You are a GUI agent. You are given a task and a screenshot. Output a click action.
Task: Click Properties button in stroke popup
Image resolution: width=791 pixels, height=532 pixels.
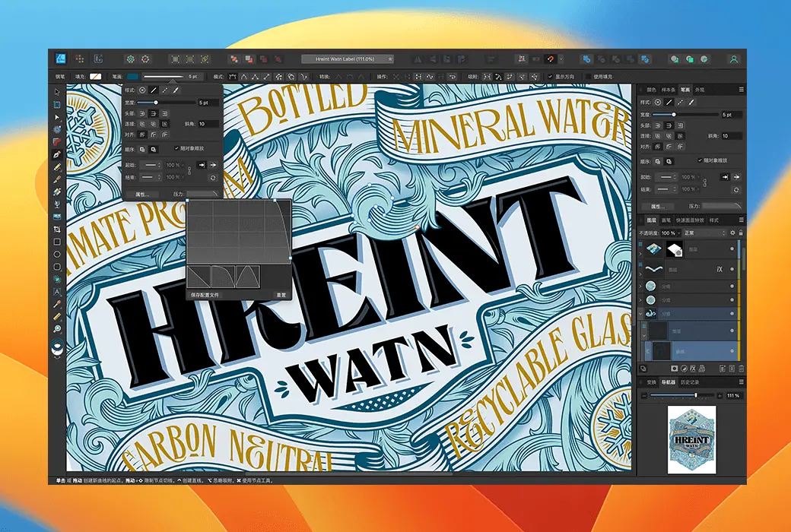143,194
